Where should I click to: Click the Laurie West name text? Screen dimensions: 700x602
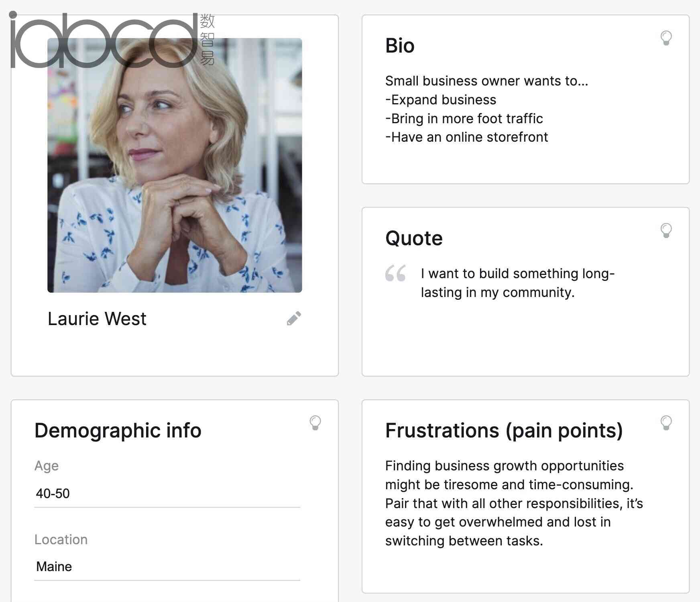97,319
